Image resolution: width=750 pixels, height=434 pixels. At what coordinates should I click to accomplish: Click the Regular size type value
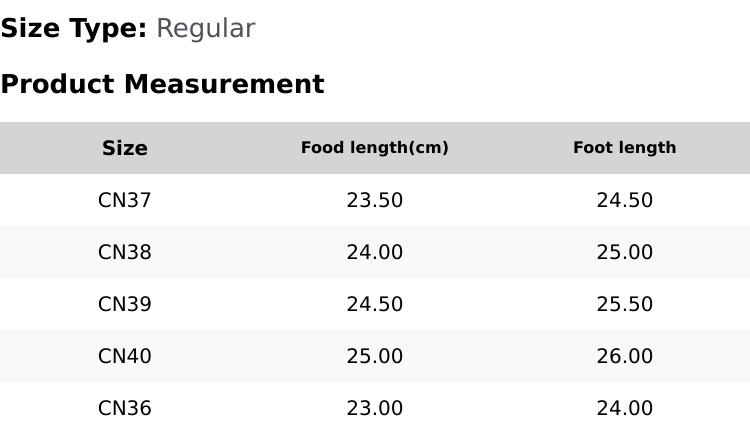(206, 29)
